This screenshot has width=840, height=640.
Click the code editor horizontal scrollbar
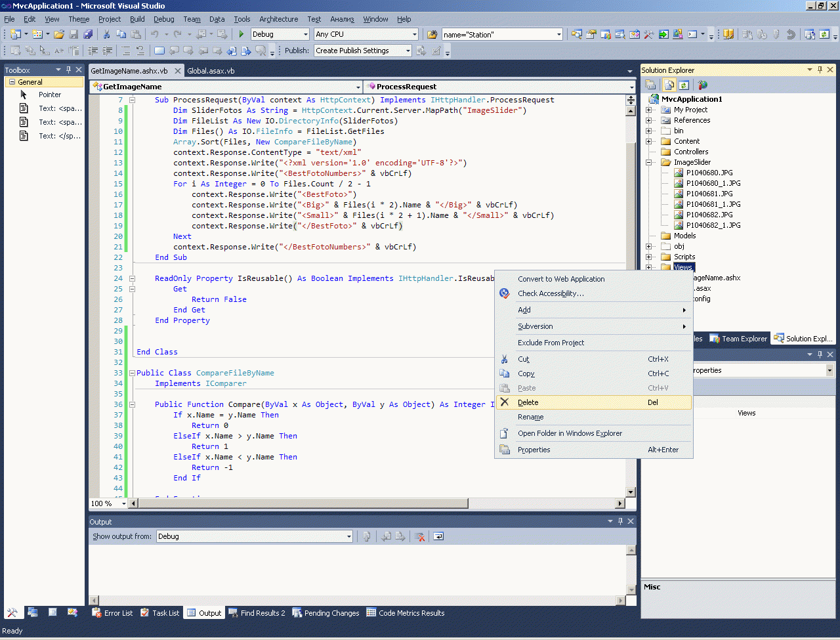click(303, 503)
